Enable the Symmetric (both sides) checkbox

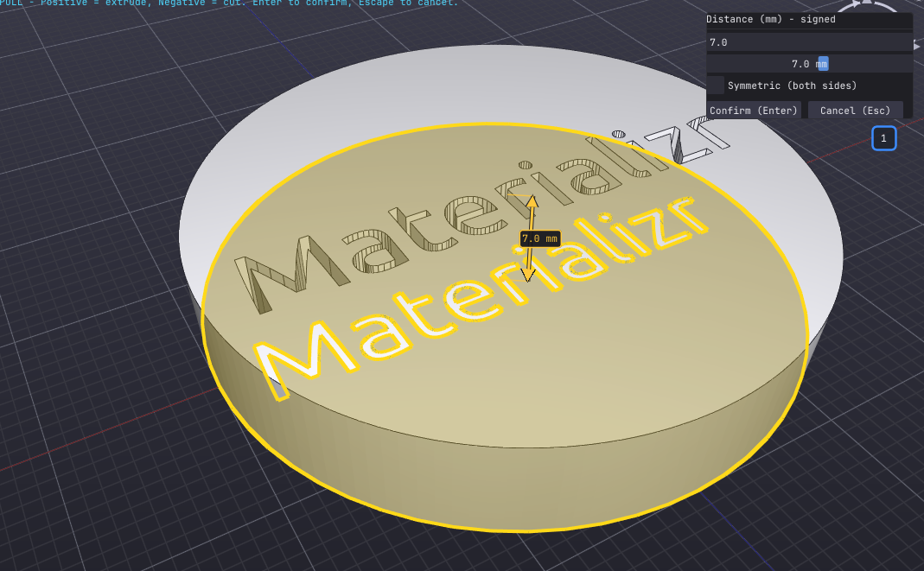(716, 86)
